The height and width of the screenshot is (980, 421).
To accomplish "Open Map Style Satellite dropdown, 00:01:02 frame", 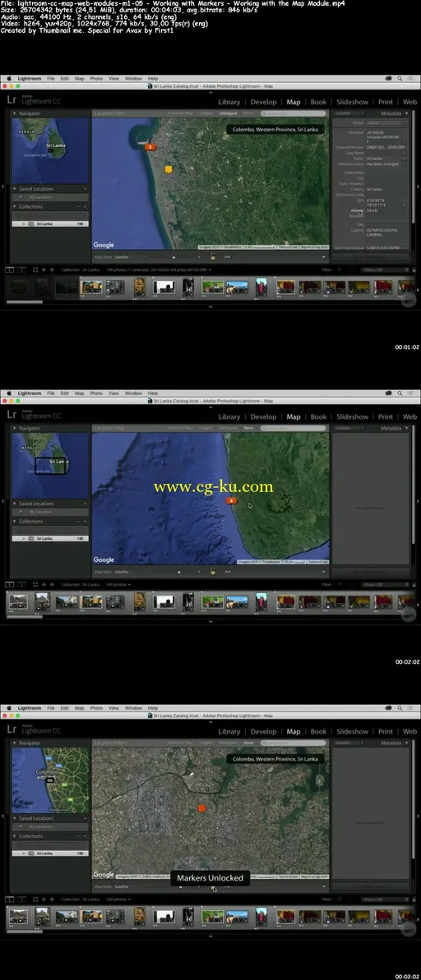I will click(x=123, y=256).
